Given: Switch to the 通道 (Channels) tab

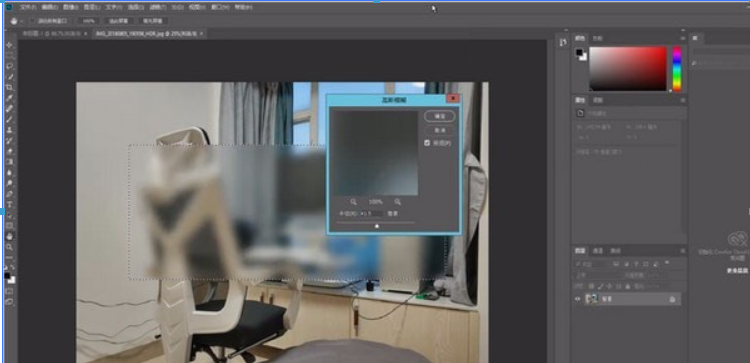Looking at the screenshot, I should pos(598,251).
